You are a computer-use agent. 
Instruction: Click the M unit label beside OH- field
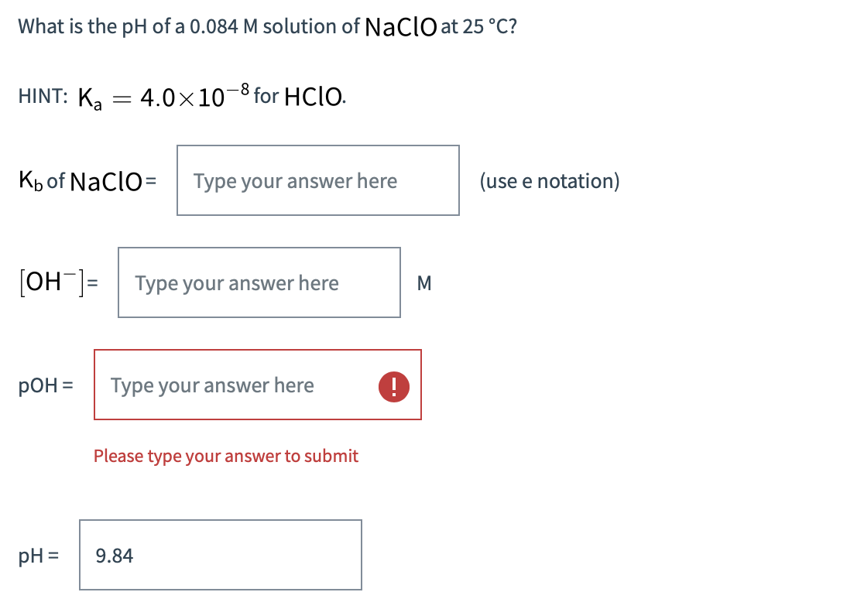tap(424, 283)
